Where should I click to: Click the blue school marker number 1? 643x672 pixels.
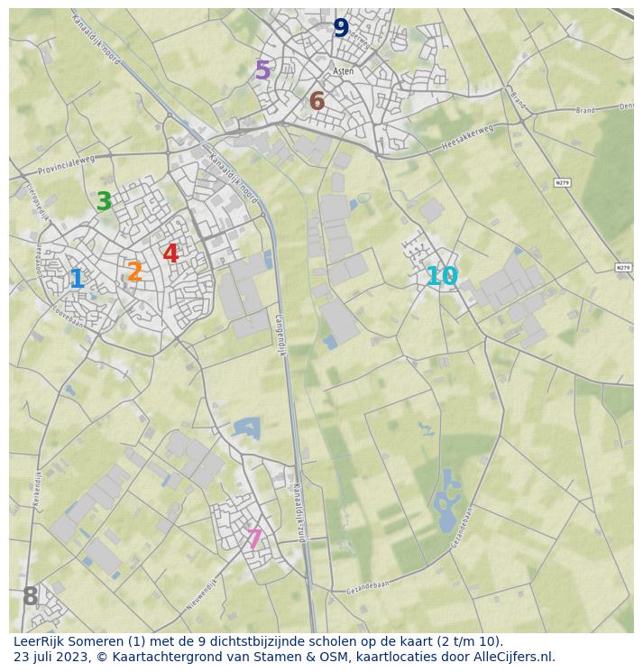click(x=77, y=279)
